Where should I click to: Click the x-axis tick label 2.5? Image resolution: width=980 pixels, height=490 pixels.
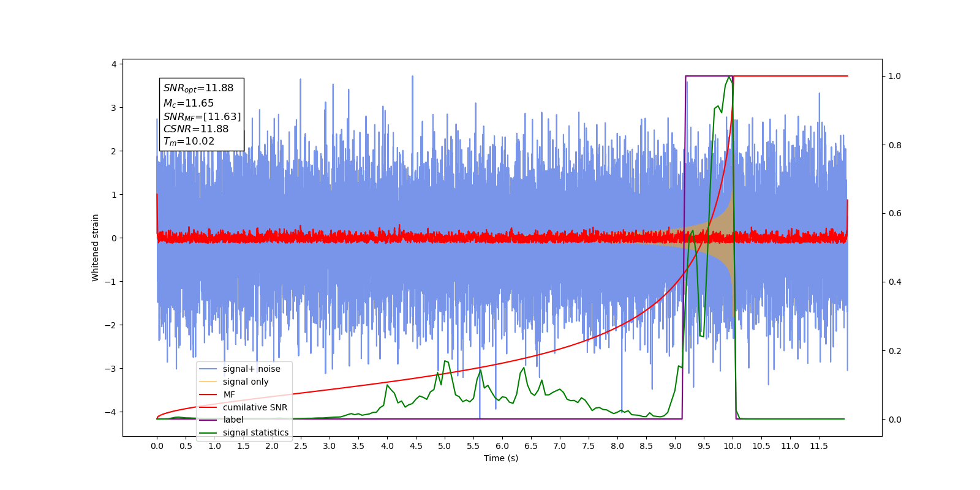pos(301,446)
